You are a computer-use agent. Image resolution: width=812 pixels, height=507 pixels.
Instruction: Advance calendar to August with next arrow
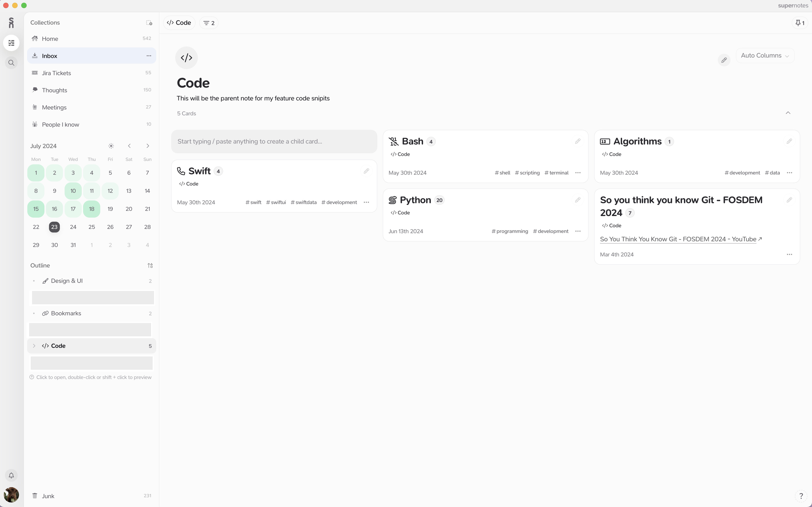pos(148,146)
